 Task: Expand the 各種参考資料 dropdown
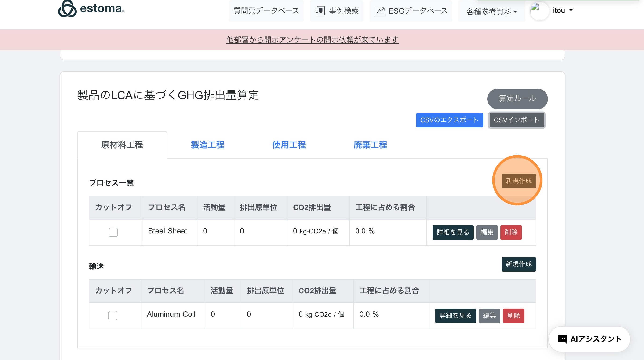[x=491, y=11]
